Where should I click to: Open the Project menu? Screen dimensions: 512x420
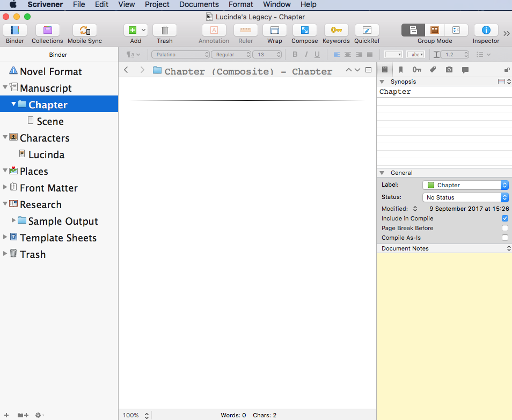157,5
